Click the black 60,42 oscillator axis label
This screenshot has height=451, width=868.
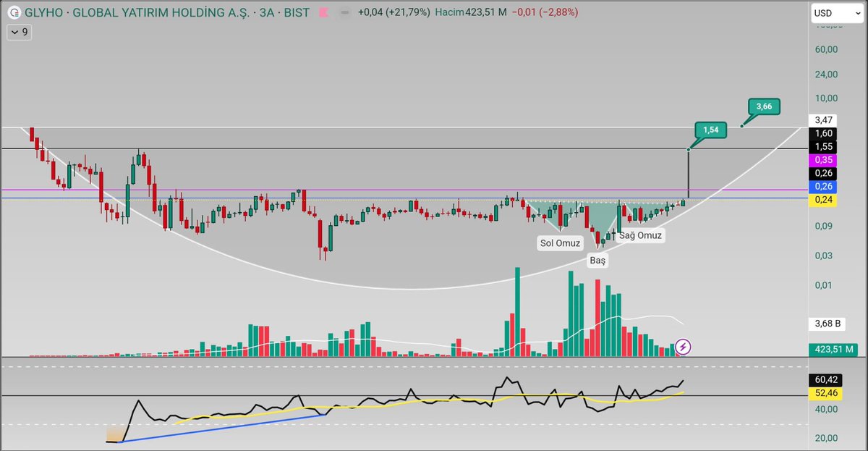coord(824,379)
